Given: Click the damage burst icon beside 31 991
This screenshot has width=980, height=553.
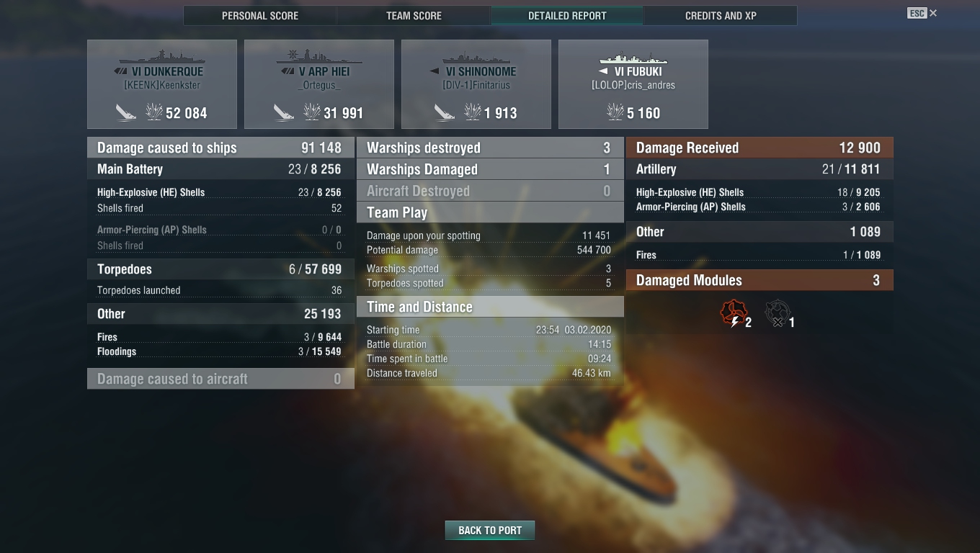Looking at the screenshot, I should [312, 112].
